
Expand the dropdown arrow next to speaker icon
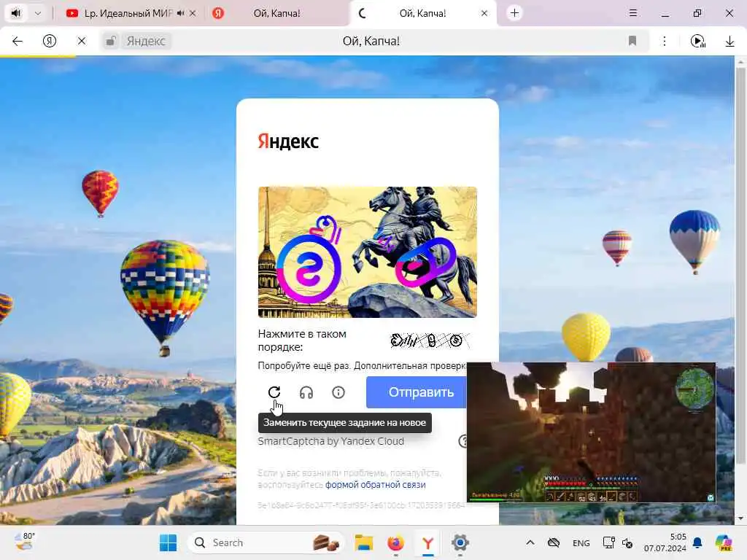[38, 13]
